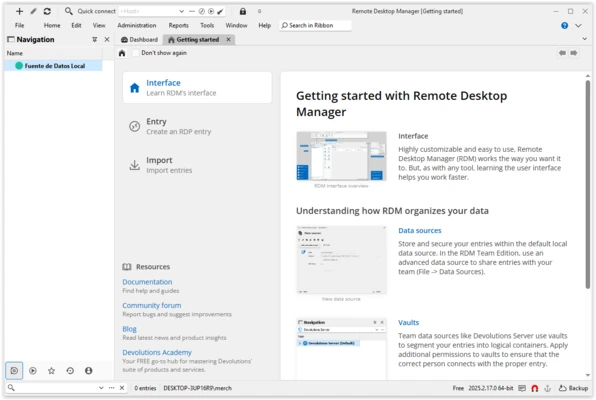The width and height of the screenshot is (596, 400).
Task: Tick the Don't show again checkbox
Action: click(136, 53)
